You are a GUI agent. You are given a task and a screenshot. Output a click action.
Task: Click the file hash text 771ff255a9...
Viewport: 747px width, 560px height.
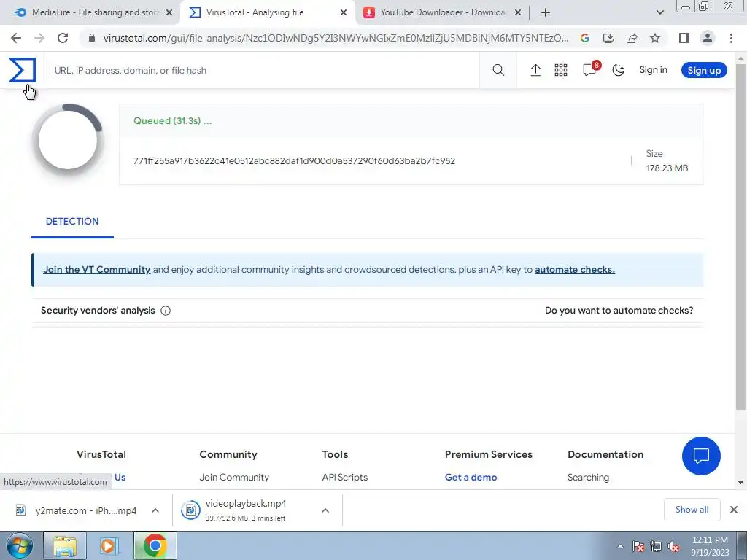click(x=294, y=161)
